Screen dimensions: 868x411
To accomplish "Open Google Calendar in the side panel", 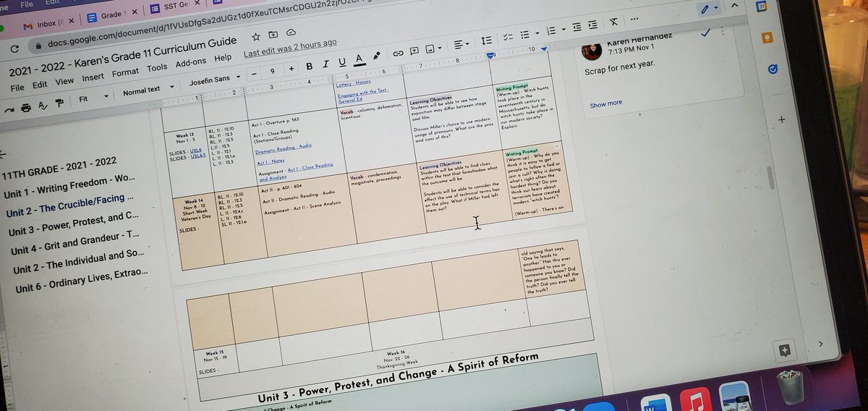I will [x=762, y=6].
